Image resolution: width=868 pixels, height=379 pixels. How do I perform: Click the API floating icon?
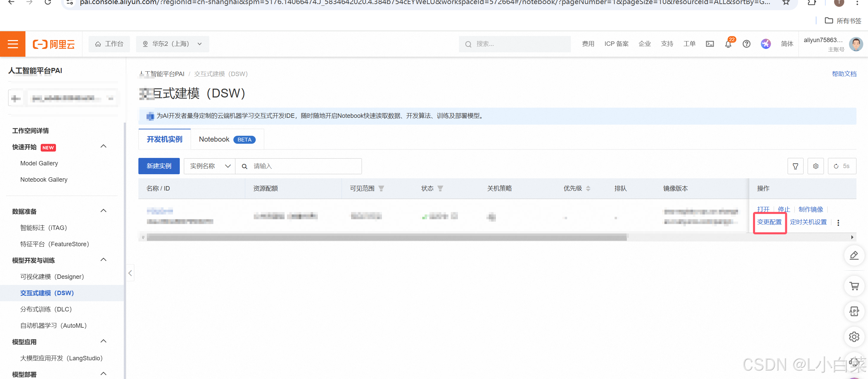point(854,311)
